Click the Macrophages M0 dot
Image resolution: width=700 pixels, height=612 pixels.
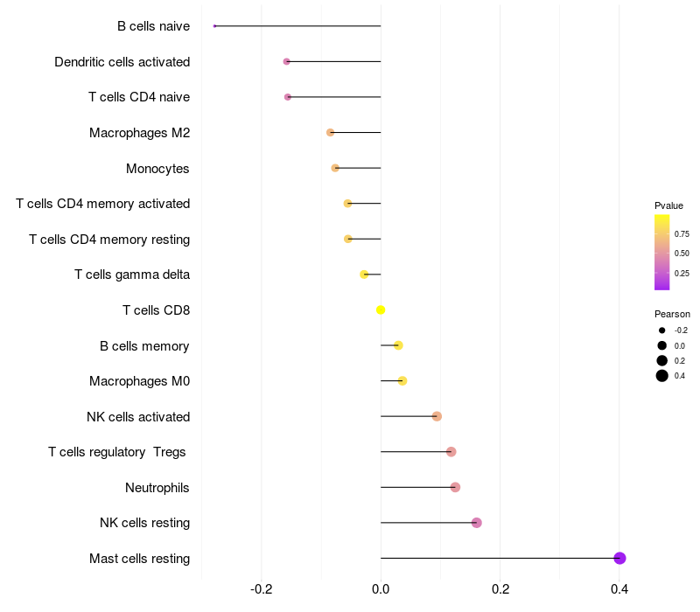(402, 381)
